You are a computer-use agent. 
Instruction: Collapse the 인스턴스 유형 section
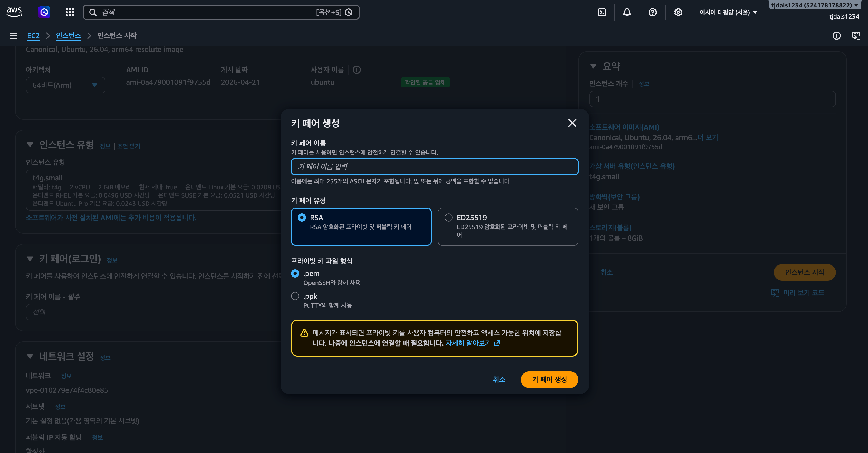pyautogui.click(x=30, y=145)
